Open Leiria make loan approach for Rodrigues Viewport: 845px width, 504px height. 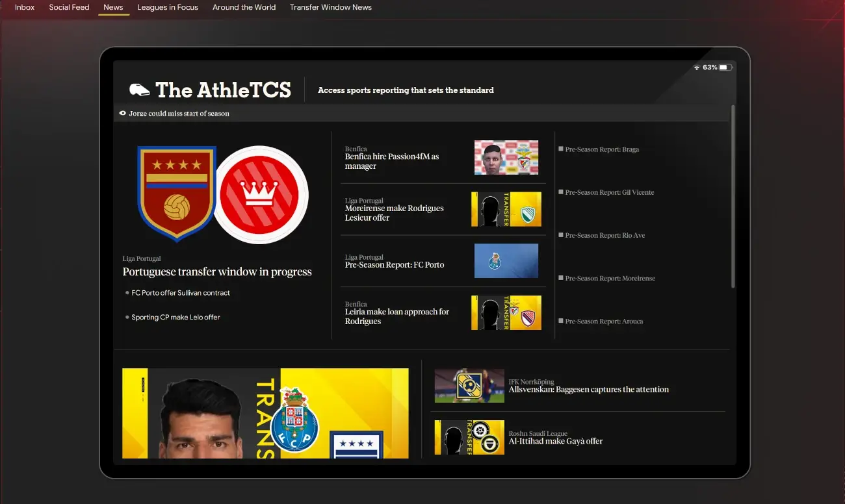(x=397, y=316)
